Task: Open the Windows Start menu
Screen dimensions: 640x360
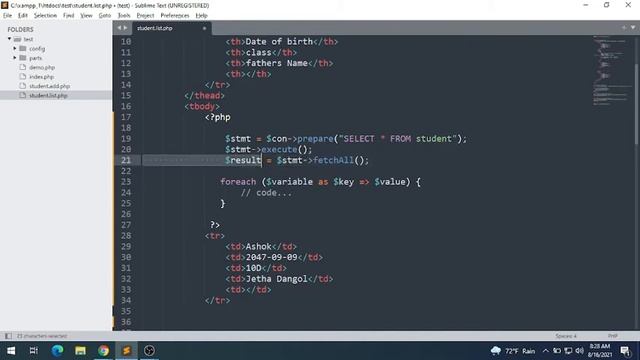Action: (11, 351)
